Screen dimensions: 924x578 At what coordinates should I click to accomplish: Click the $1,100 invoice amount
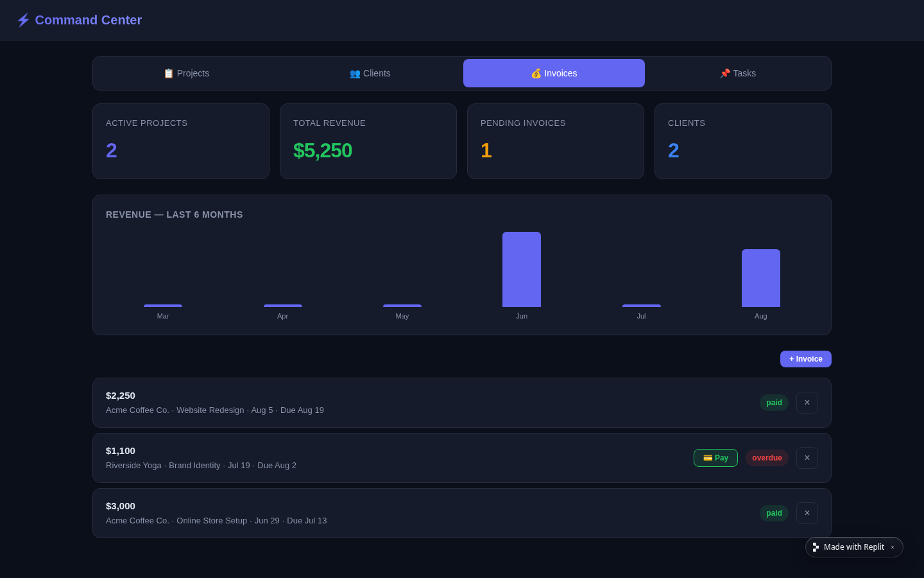(x=121, y=451)
